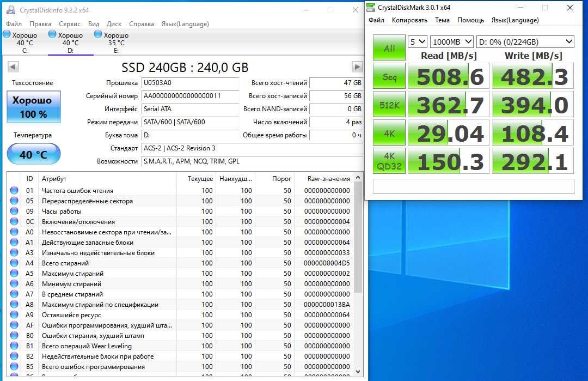
Task: Click the status dot for attribute B2
Action: click(14, 356)
